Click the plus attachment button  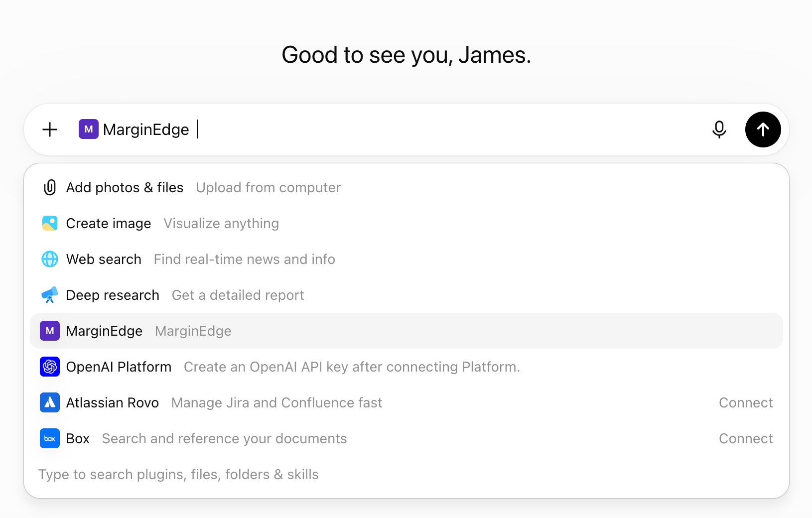point(50,130)
